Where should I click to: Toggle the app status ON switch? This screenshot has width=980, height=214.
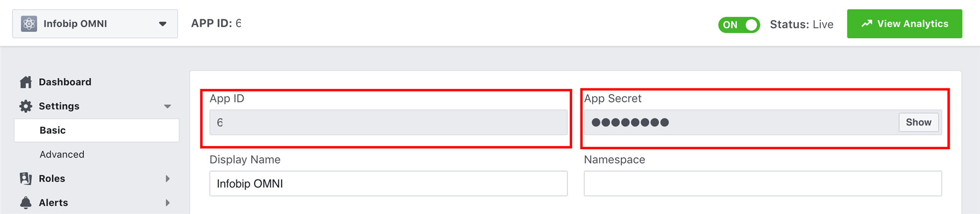(739, 25)
